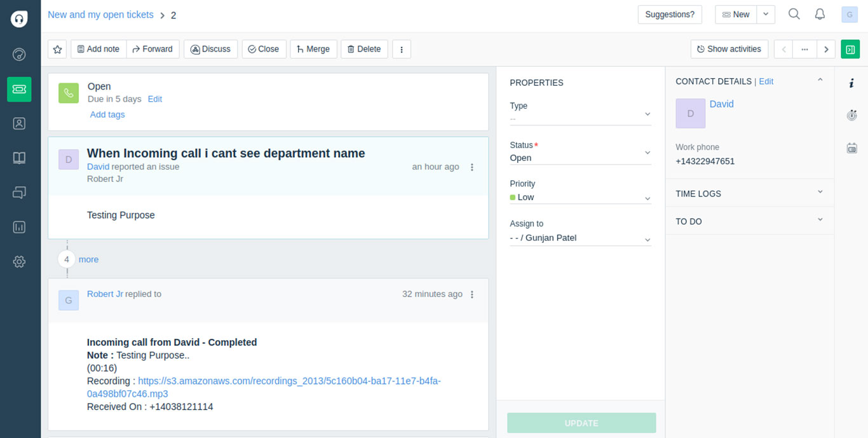Image resolution: width=868 pixels, height=438 pixels.
Task: Open the Contacts icon in left sidebar
Action: coord(19,123)
